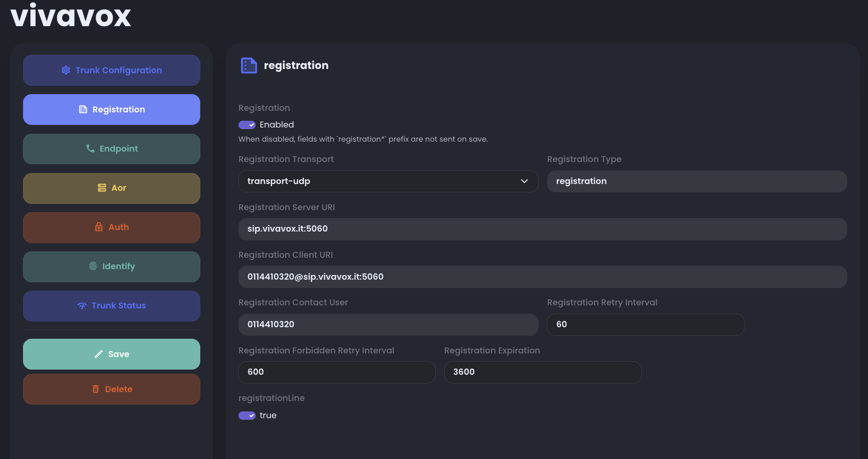
Task: Click the lock icon beside Auth
Action: [99, 227]
